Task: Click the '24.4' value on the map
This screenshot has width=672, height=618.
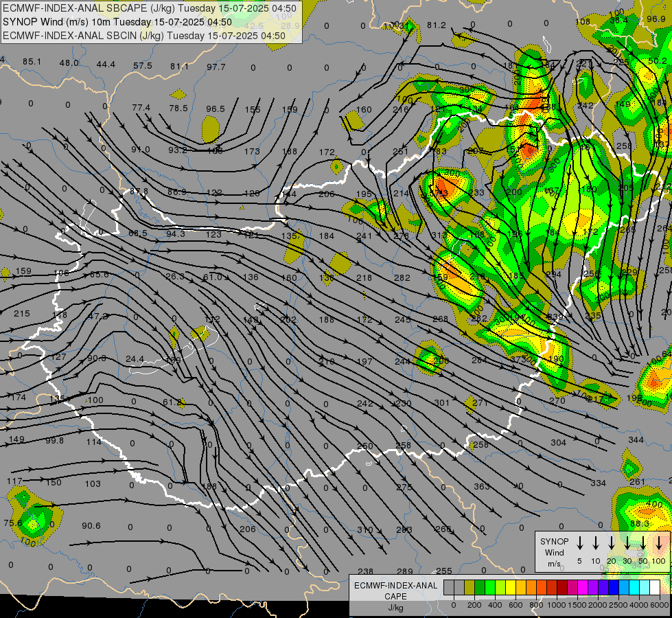Action: tap(135, 358)
